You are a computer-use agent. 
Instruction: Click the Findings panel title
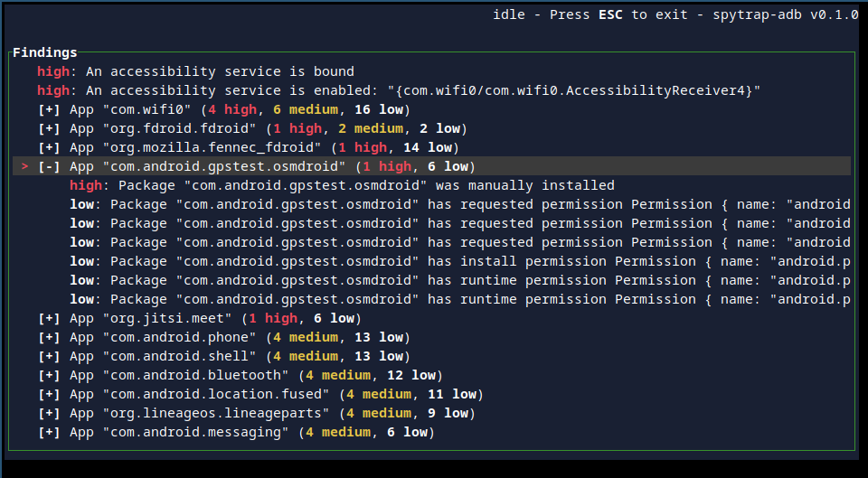(x=45, y=53)
